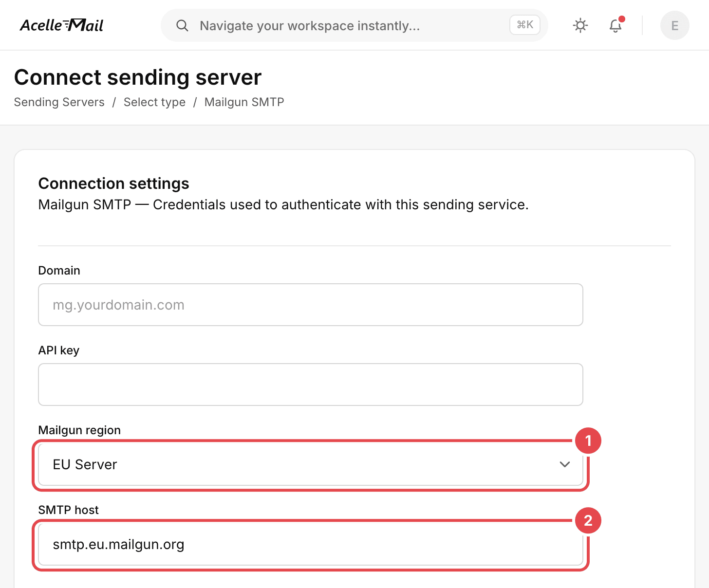
Task: Click the API key field label
Action: 59,350
